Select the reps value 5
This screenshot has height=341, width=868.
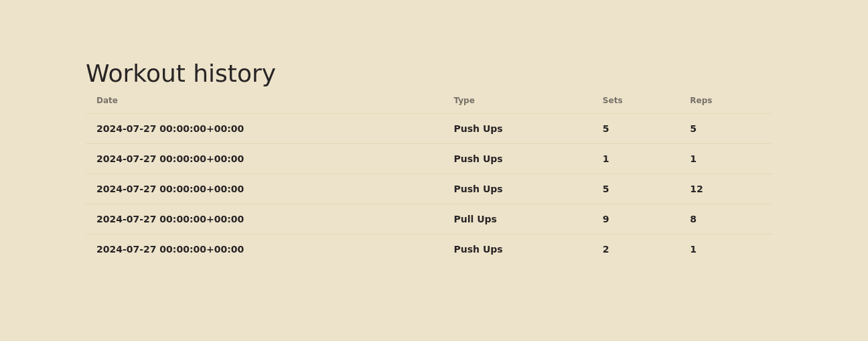click(693, 129)
